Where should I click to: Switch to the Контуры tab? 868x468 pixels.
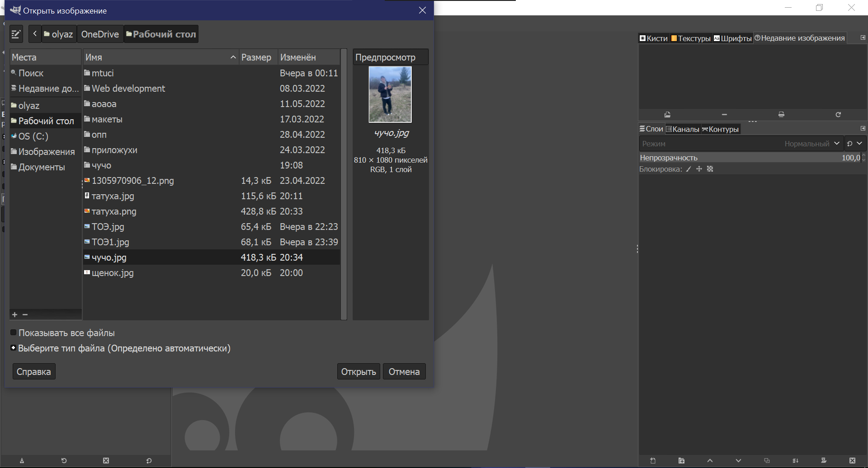tap(720, 129)
